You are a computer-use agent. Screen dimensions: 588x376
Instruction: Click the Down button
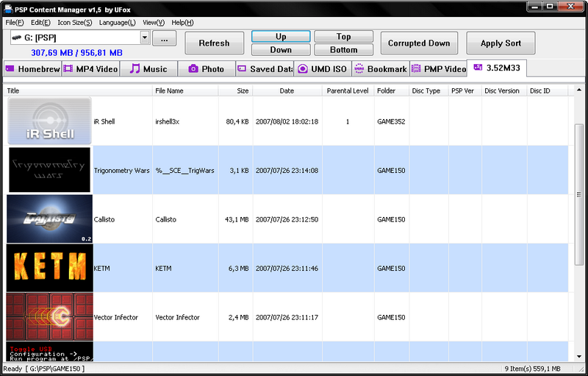[x=281, y=49]
